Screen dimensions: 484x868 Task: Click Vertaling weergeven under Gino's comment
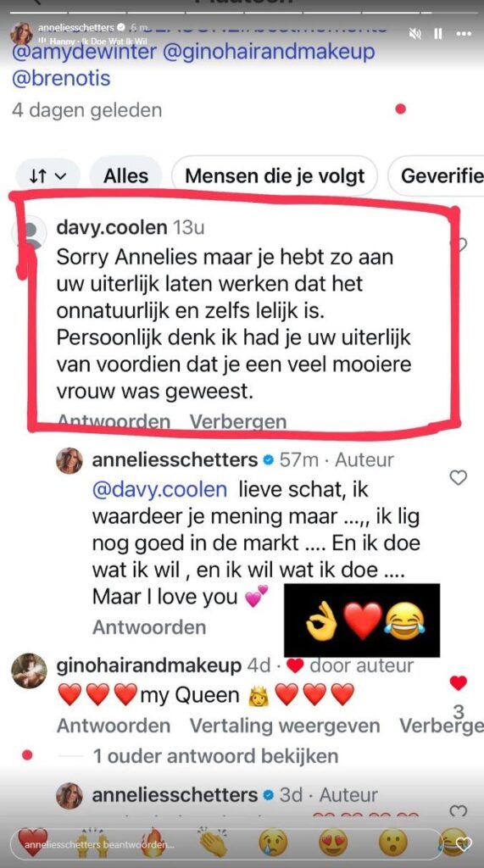[285, 726]
